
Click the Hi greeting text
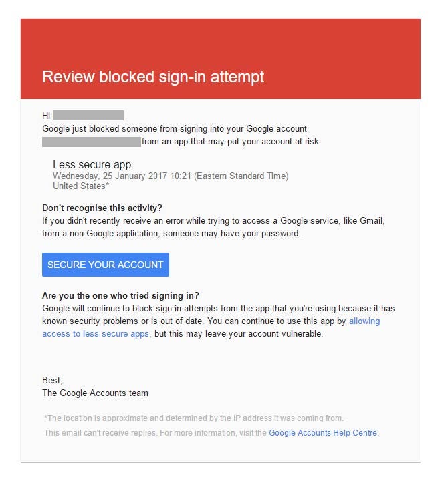coord(46,116)
